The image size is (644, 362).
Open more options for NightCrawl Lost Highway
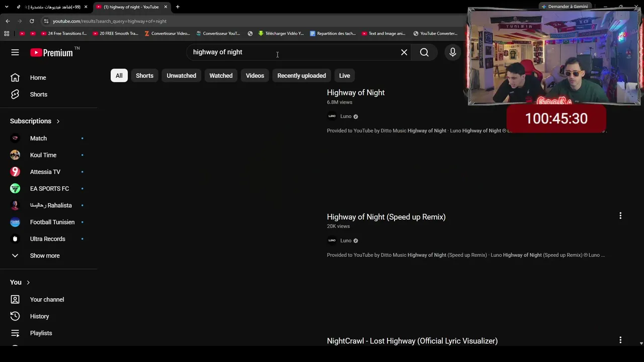pyautogui.click(x=620, y=340)
